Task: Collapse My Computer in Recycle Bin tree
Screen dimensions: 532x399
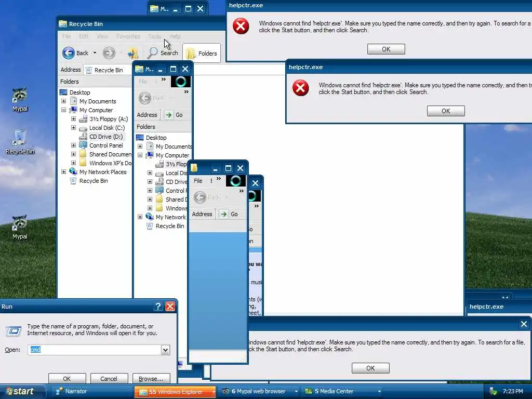Action: [x=63, y=110]
